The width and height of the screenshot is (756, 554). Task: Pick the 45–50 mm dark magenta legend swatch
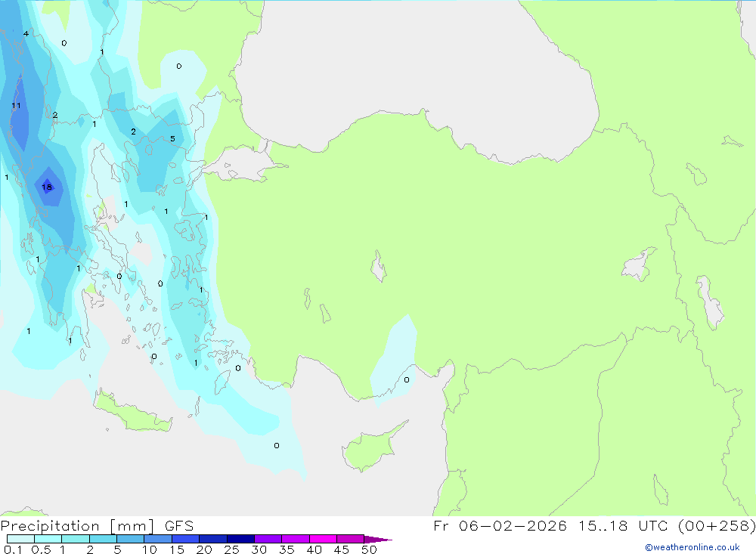click(x=350, y=539)
